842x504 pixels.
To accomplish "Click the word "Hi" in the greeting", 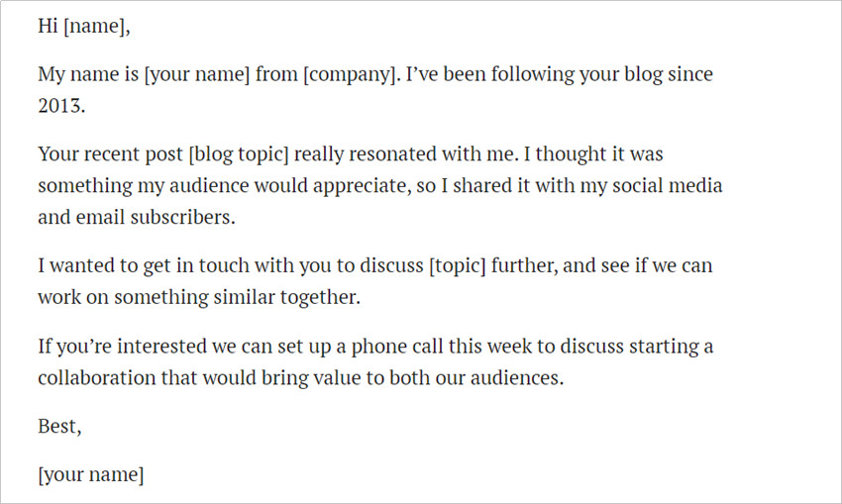I will click(x=49, y=27).
